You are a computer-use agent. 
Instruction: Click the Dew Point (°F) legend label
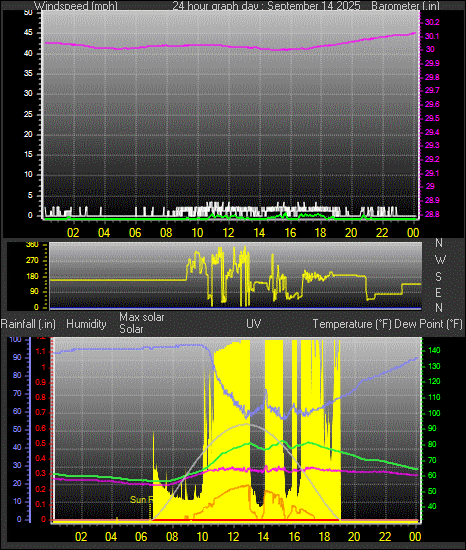click(428, 324)
